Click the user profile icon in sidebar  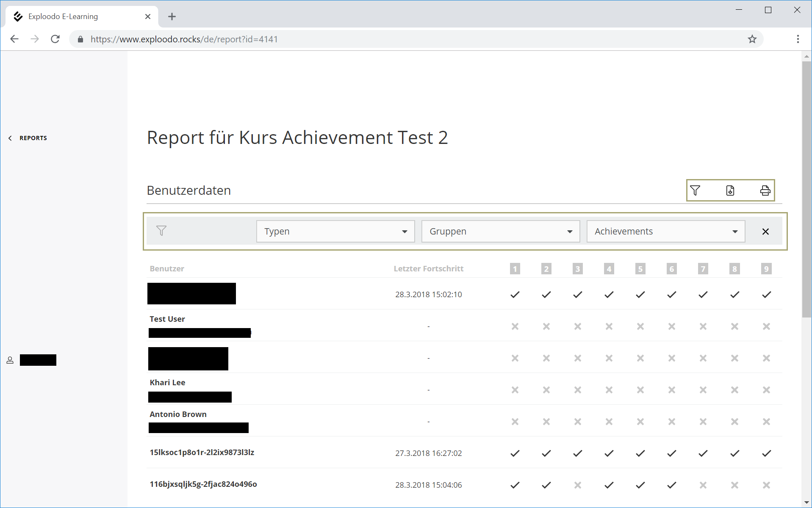tap(10, 360)
